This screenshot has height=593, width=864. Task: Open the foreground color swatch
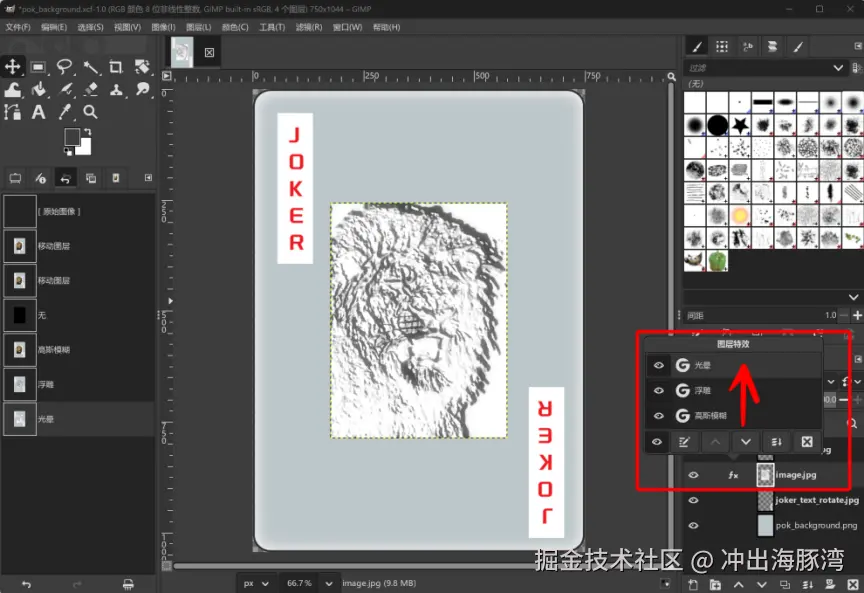pos(72,136)
